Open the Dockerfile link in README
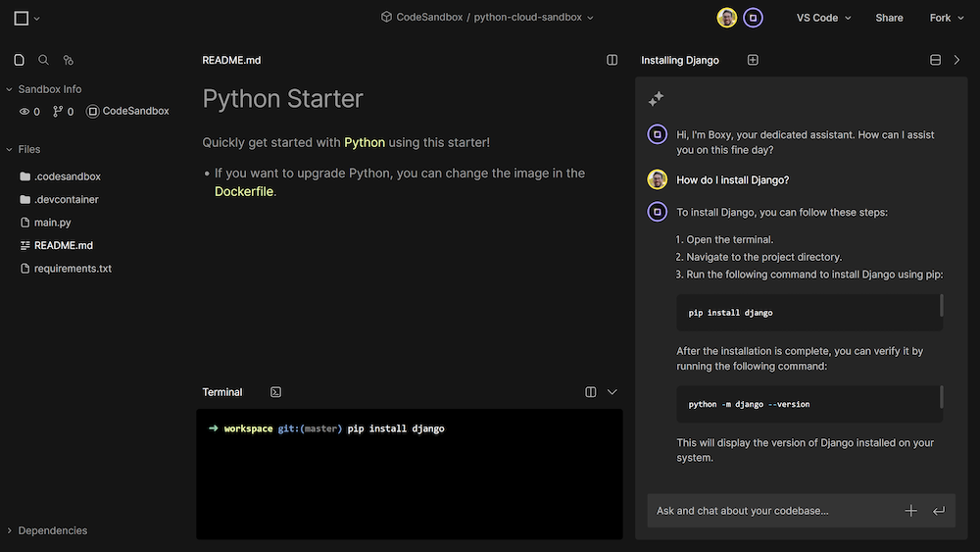The width and height of the screenshot is (980, 552). tap(245, 192)
